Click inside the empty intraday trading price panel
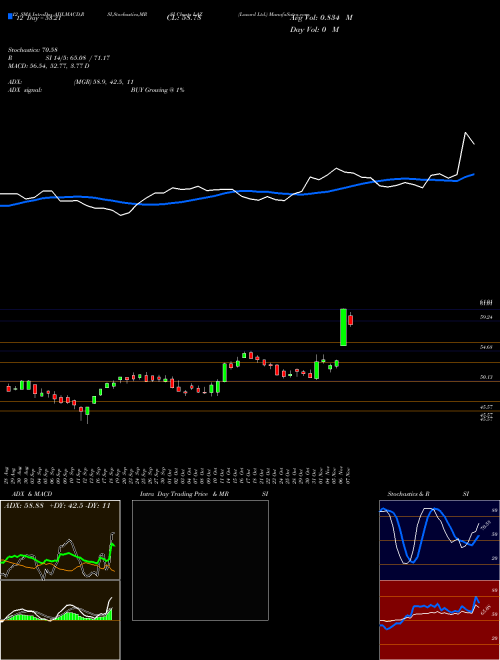The height and width of the screenshot is (660, 500). (200, 560)
